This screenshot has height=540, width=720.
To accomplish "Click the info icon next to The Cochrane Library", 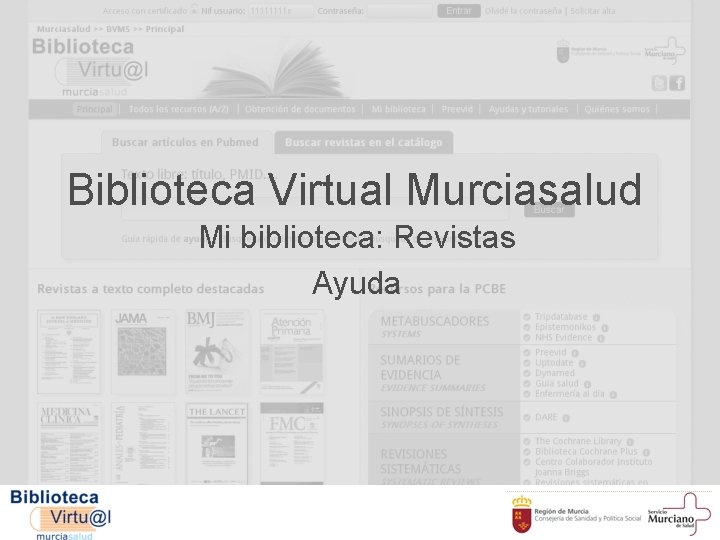I will 630,442.
